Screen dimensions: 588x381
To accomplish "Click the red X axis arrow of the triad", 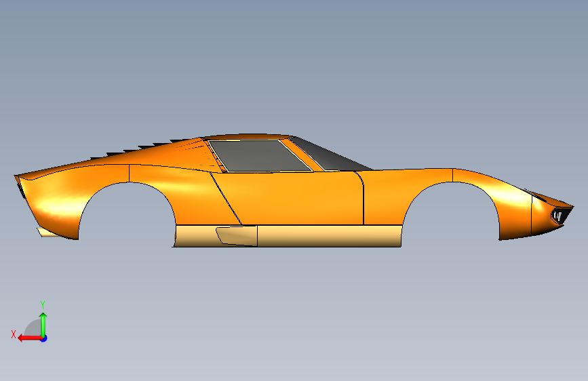I will pos(30,338).
